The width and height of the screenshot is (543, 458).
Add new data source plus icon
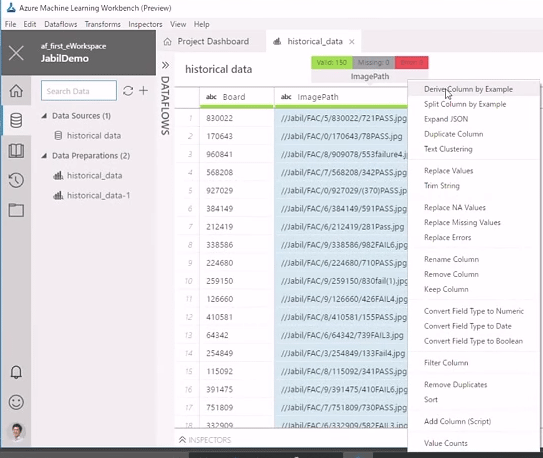[143, 90]
